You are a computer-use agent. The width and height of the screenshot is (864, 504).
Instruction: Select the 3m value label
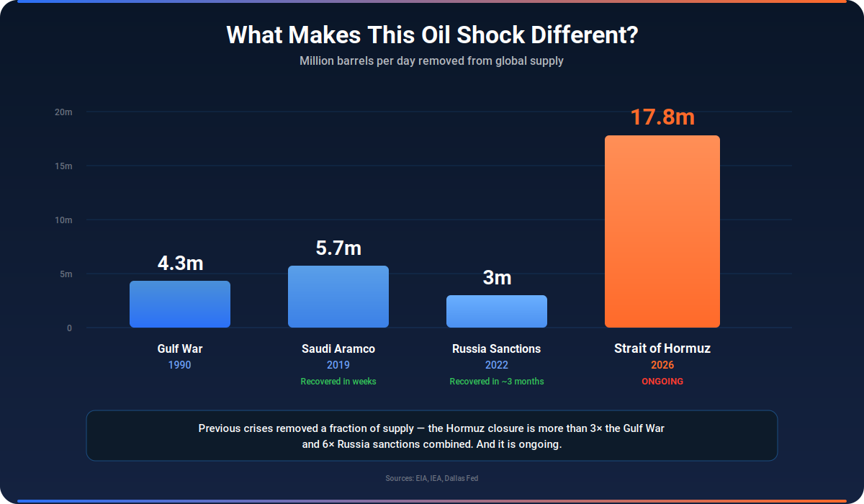click(497, 277)
